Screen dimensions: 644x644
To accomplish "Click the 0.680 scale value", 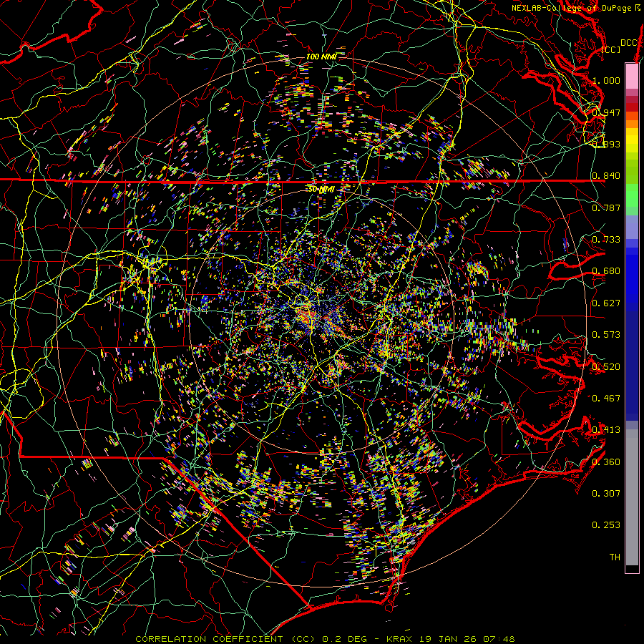I will coord(606,271).
